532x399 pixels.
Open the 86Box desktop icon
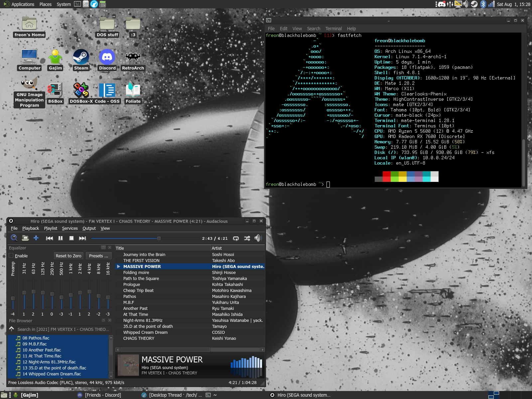pyautogui.click(x=55, y=93)
